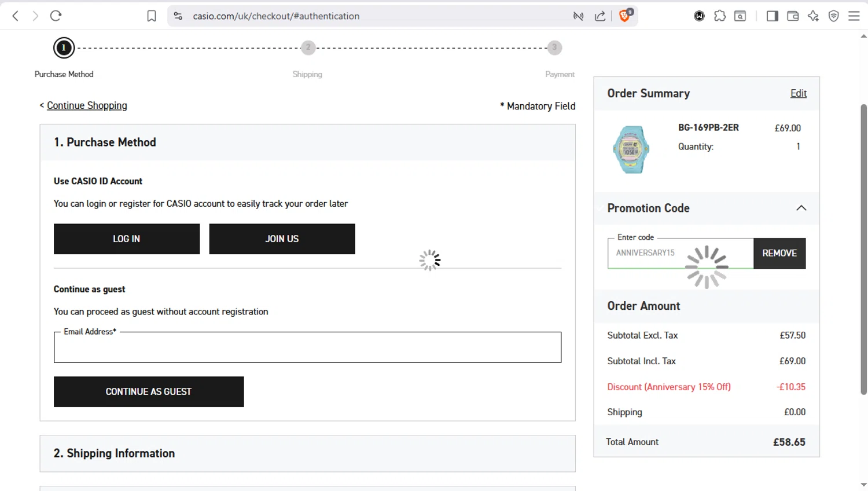Click the eye-off icon in address bar
Screen dimensions: 868x491
tap(578, 16)
